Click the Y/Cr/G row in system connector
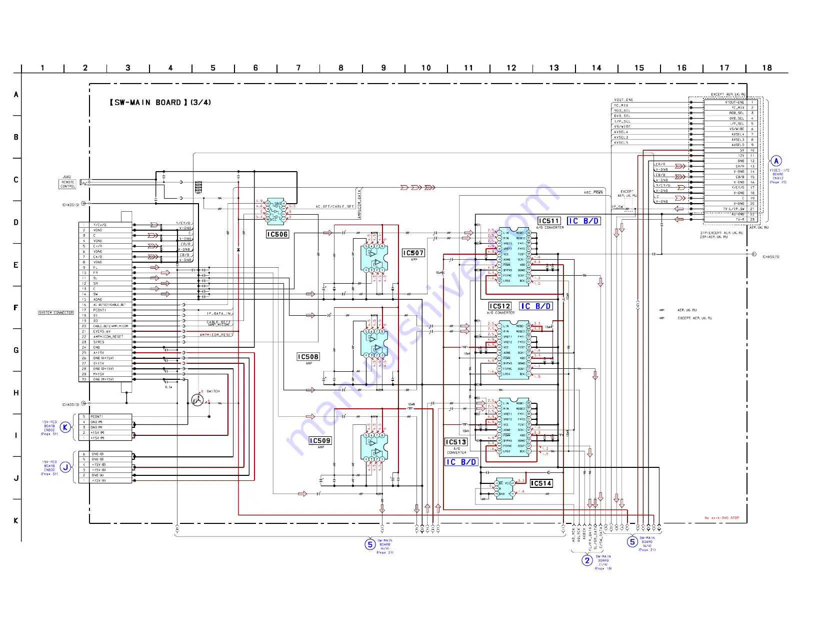 click(x=105, y=225)
